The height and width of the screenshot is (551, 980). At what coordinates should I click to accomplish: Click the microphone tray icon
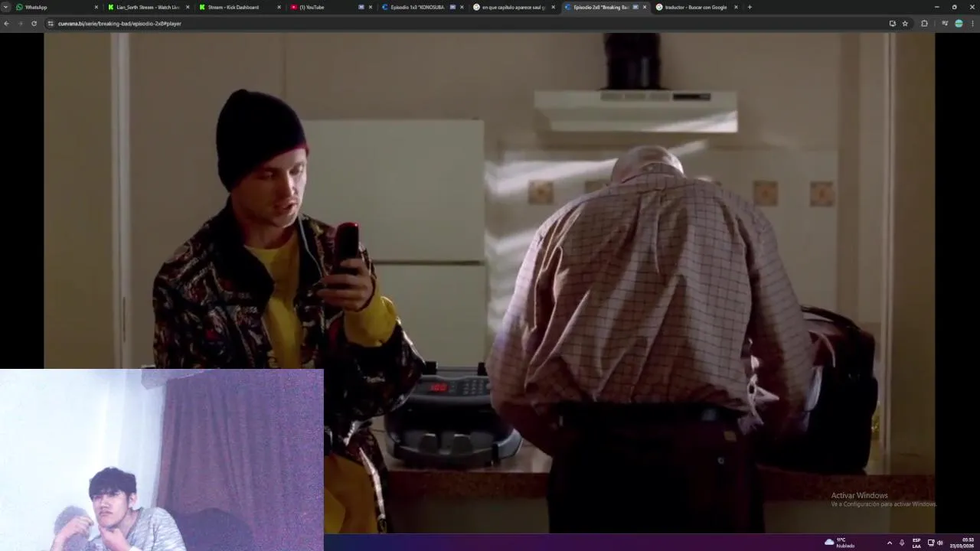pos(902,543)
